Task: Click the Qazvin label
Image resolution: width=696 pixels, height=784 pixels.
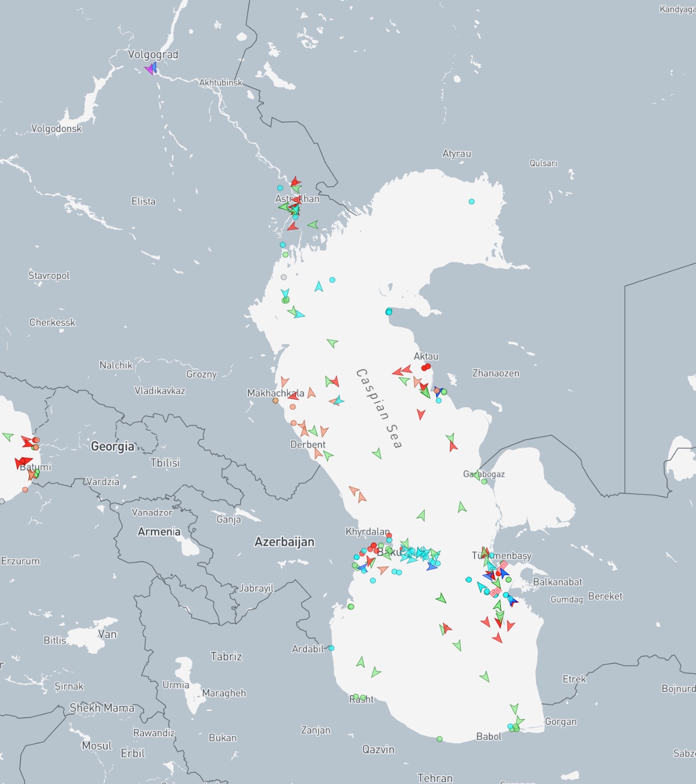Action: pos(378,750)
